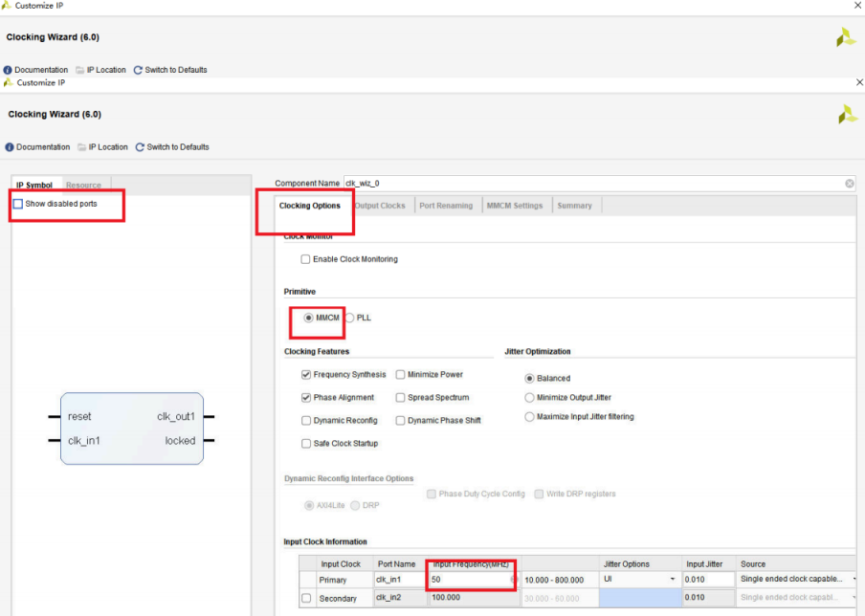Viewport: 865px width, 616px height.
Task: Select the PLL primitive radio button
Action: (x=350, y=318)
